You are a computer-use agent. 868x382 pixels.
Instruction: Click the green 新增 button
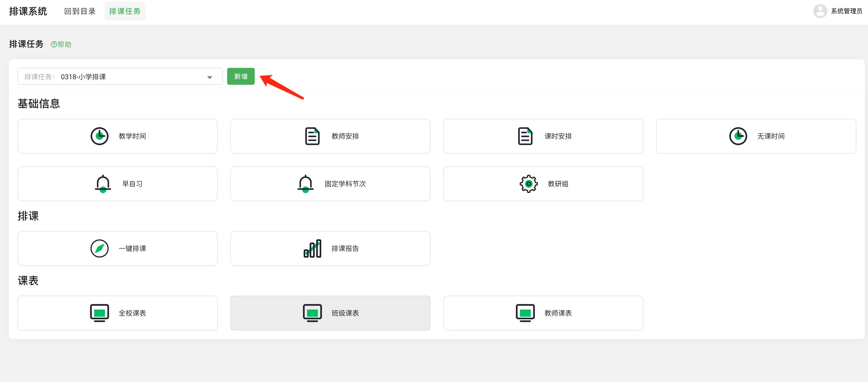241,77
